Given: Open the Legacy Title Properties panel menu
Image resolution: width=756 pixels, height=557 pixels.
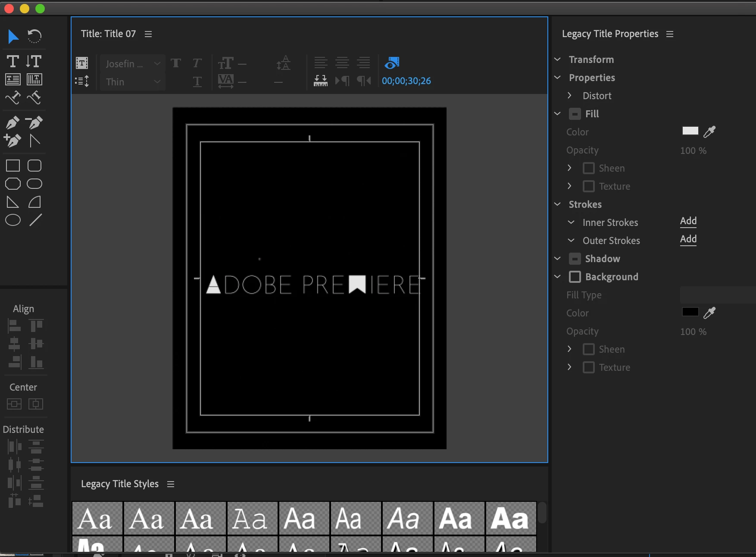Looking at the screenshot, I should click(670, 34).
